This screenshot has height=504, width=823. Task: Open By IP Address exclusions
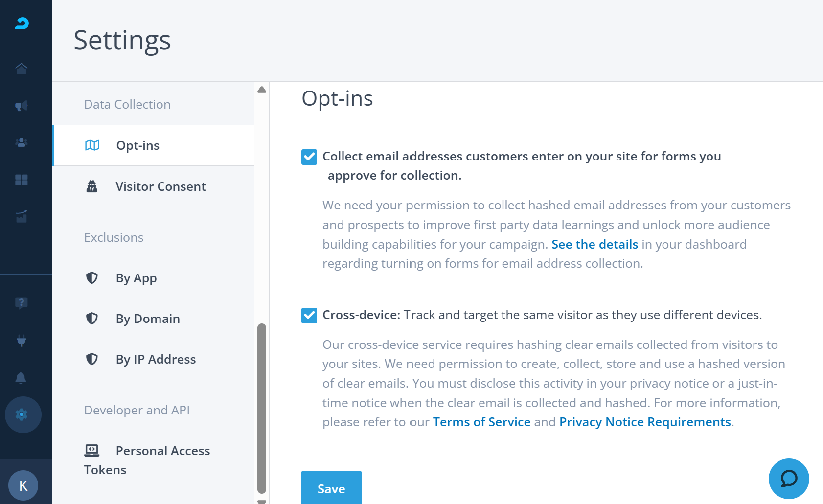click(x=156, y=359)
